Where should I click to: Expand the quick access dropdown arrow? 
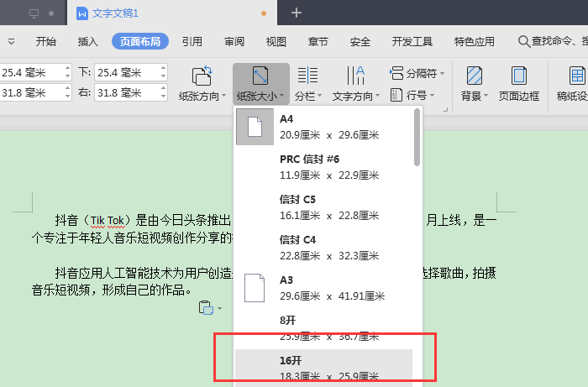11,42
